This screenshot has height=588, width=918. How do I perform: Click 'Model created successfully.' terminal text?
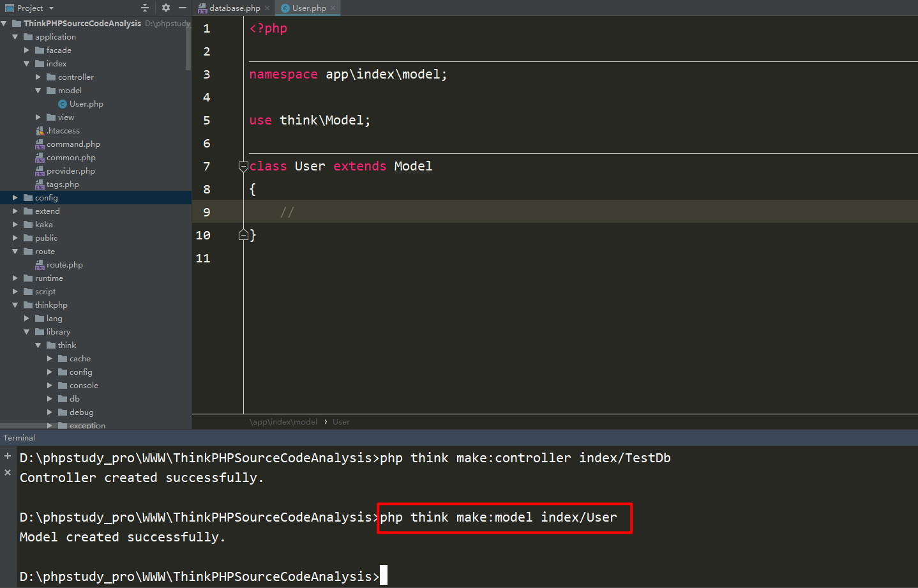[x=123, y=538]
